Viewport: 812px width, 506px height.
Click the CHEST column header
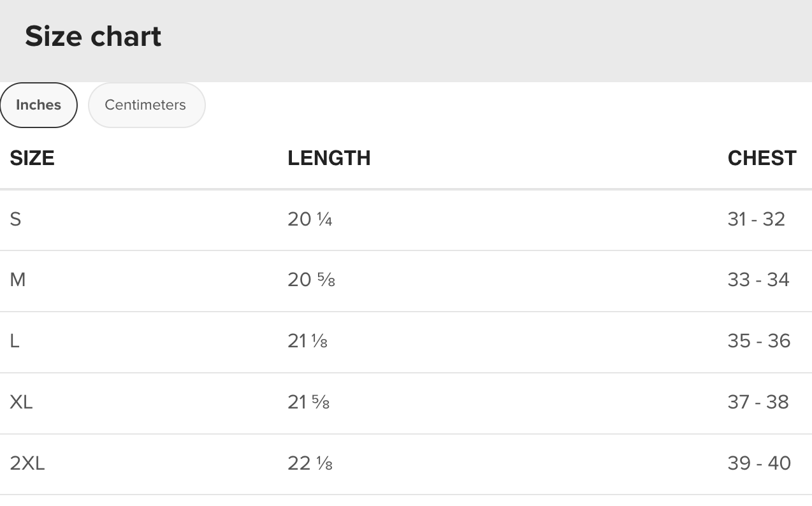pos(762,158)
